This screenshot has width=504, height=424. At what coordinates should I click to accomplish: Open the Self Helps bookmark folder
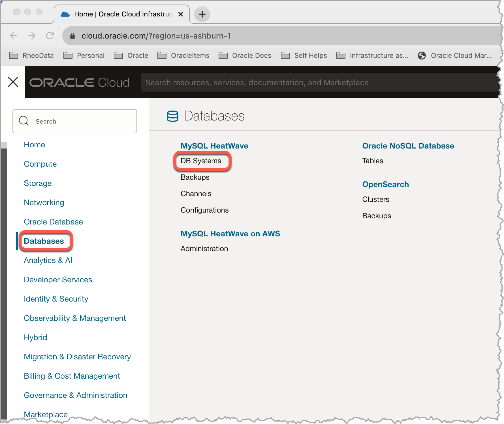point(304,56)
